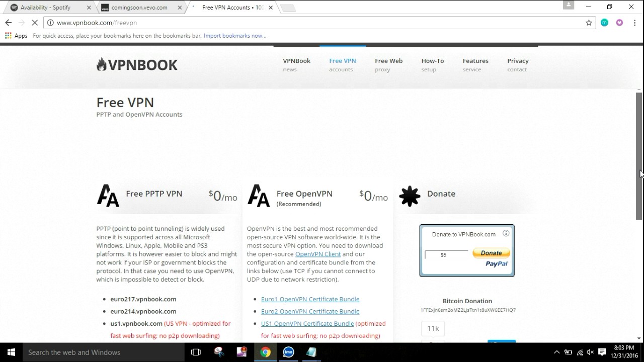Click the 11k share count bubble
The image size is (644, 362).
pos(433,328)
